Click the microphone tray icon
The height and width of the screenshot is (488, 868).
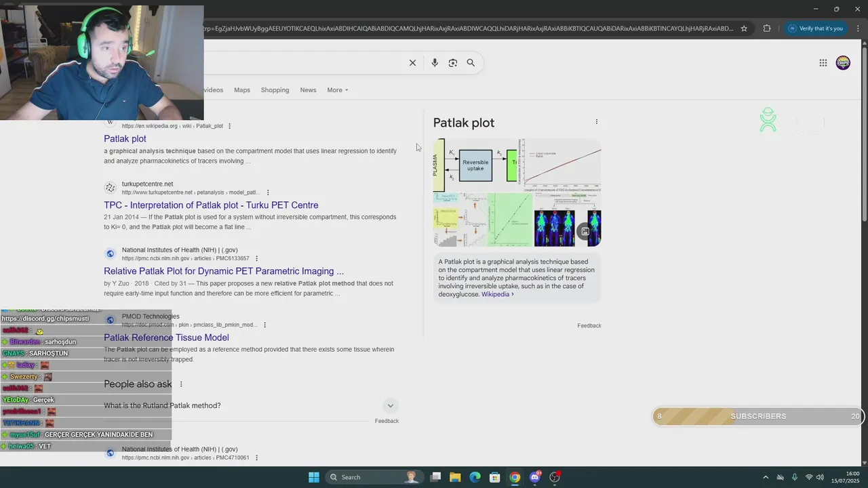[x=794, y=477]
